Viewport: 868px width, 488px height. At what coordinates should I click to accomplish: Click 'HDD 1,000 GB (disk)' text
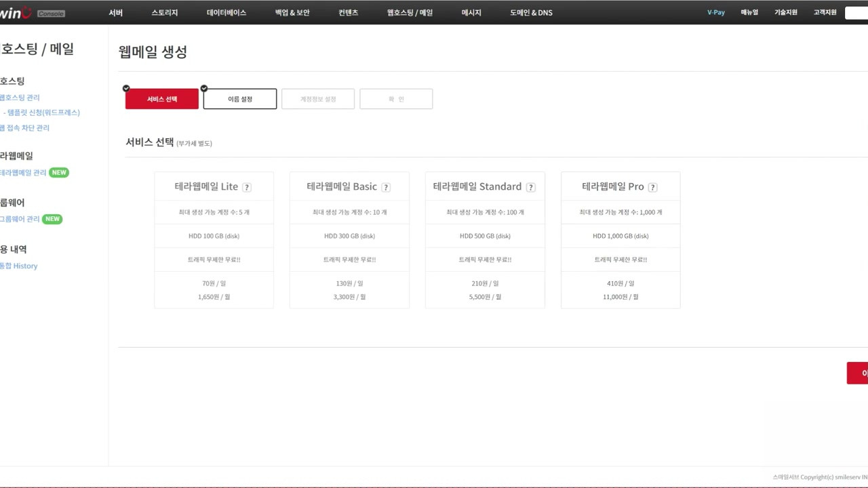click(x=620, y=237)
